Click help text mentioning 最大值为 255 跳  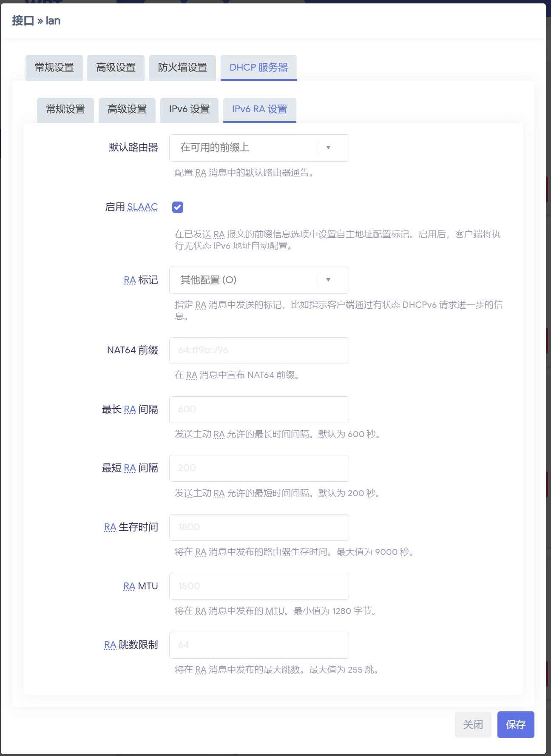coord(277,670)
